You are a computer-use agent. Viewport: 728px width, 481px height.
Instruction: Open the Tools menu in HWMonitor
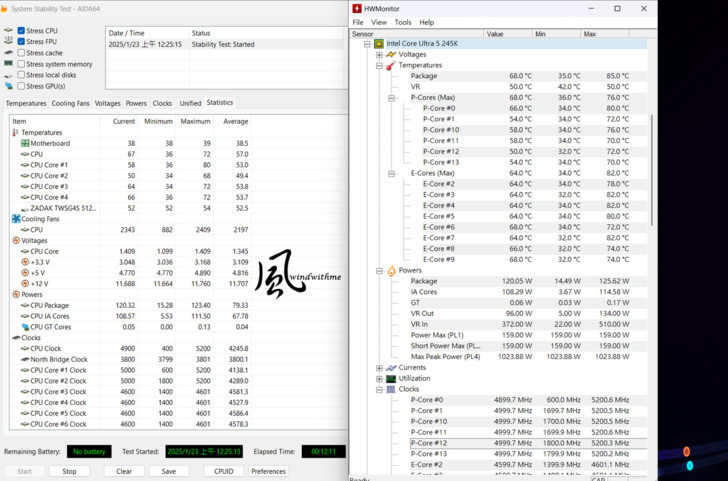click(403, 22)
